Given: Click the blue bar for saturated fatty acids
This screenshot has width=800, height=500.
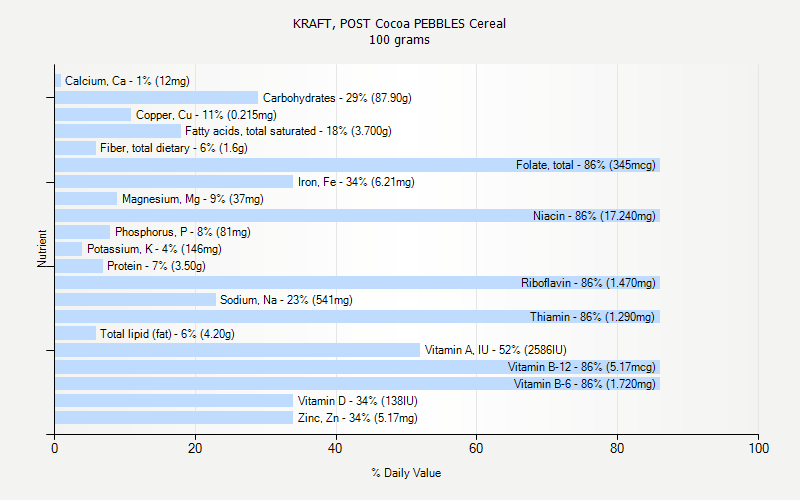Looking at the screenshot, I should click(x=118, y=131).
